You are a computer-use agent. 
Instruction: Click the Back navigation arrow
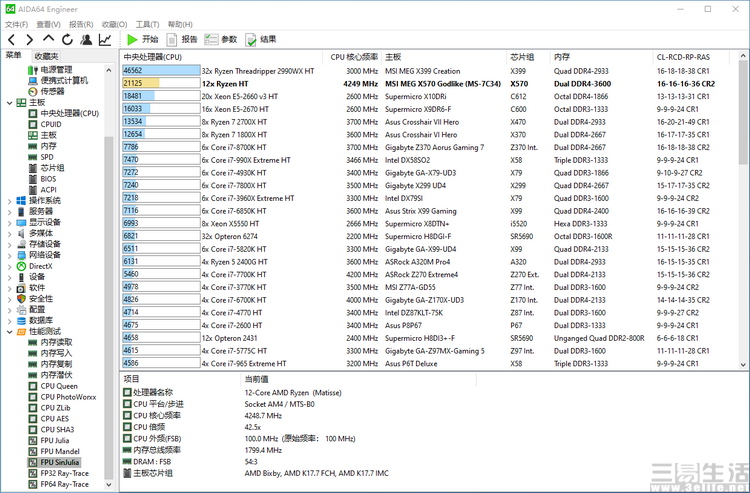[x=11, y=40]
